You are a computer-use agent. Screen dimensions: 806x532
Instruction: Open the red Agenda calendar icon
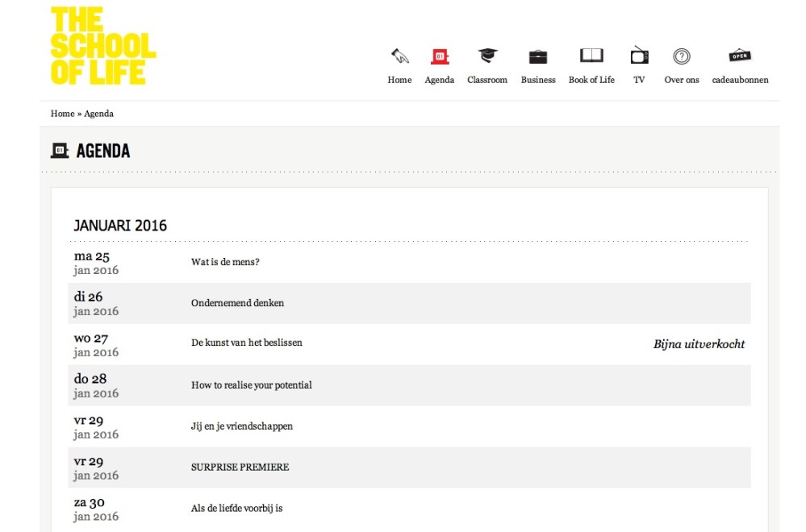(440, 56)
